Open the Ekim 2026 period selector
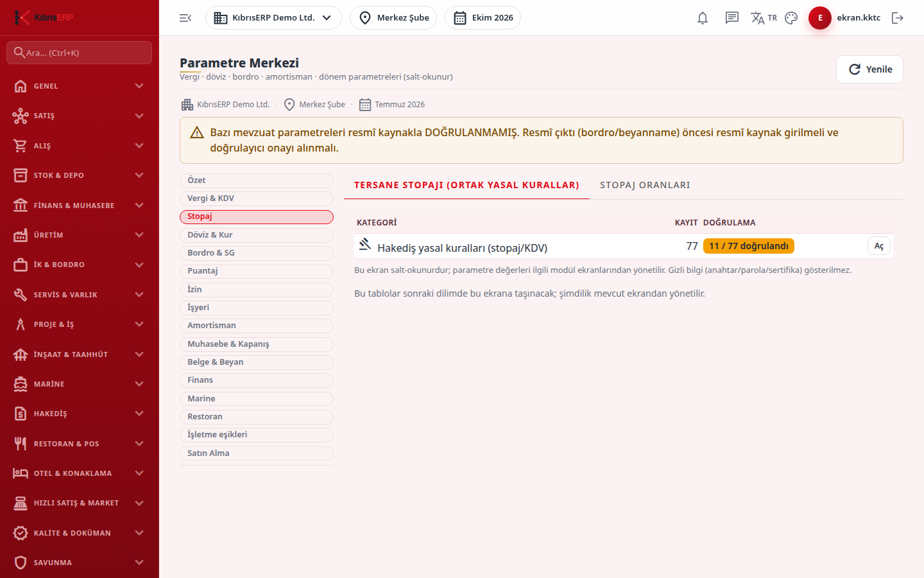Viewport: 924px width, 578px height. (x=483, y=18)
